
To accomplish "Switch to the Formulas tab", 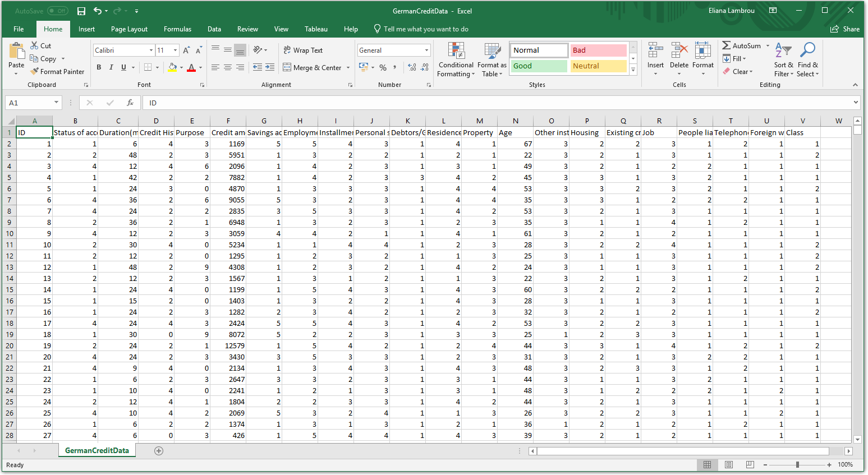I will click(177, 29).
